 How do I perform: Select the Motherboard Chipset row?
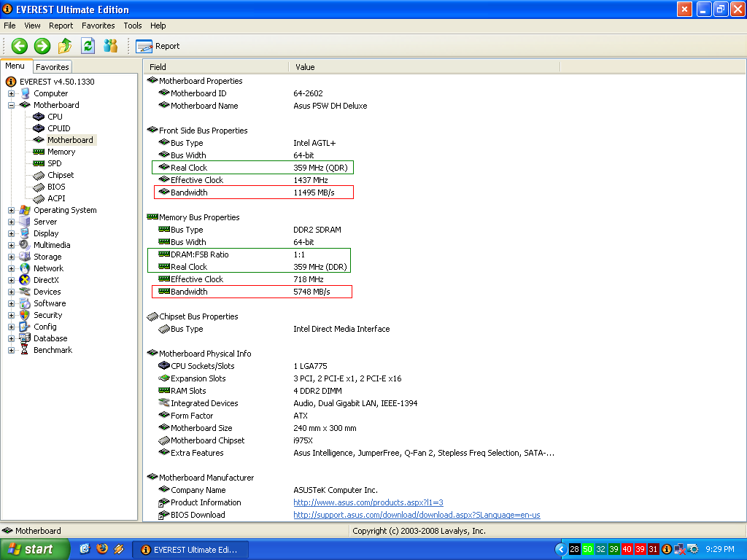click(236, 440)
